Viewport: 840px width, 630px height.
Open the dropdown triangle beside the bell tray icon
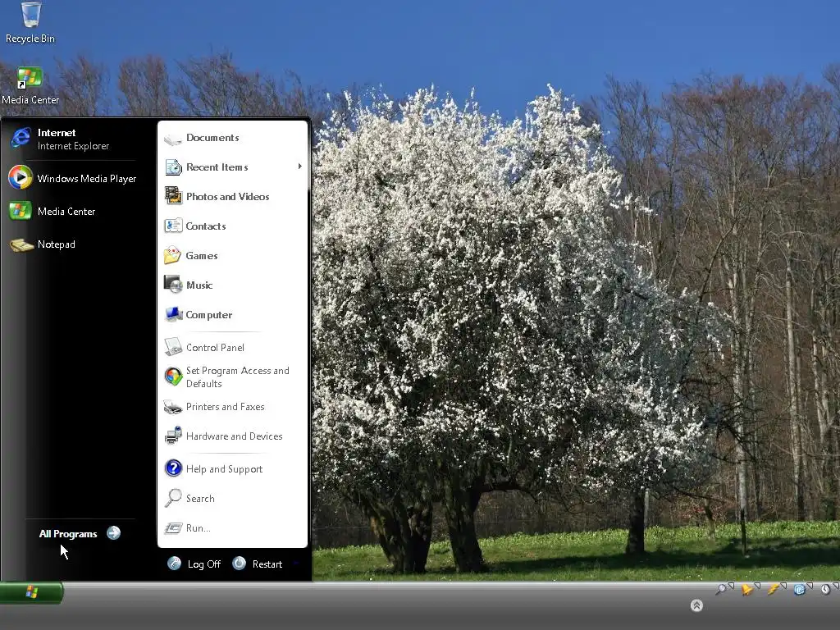point(757,586)
